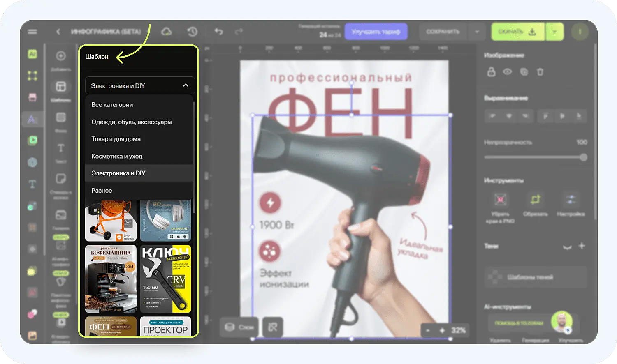Expand the Тени shadows section chevron
Image resolution: width=617 pixels, height=364 pixels.
coord(567,247)
